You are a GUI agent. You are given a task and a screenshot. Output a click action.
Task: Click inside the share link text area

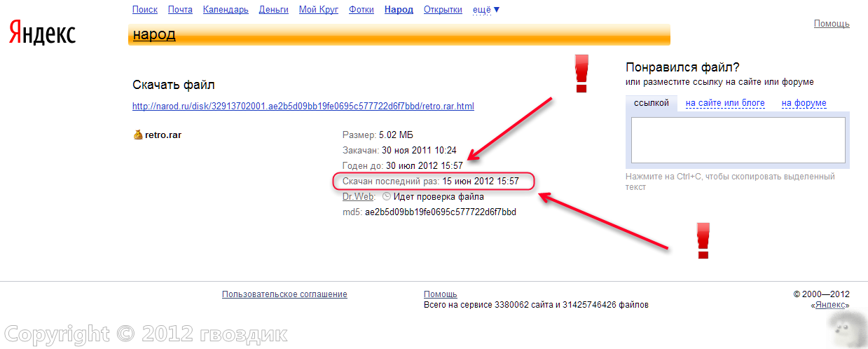738,140
